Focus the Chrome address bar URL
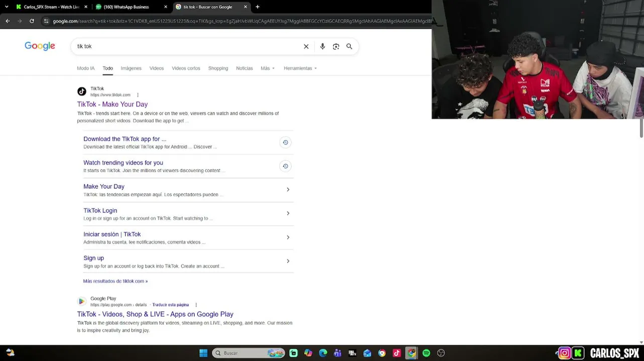This screenshot has height=361, width=644. coord(242,21)
